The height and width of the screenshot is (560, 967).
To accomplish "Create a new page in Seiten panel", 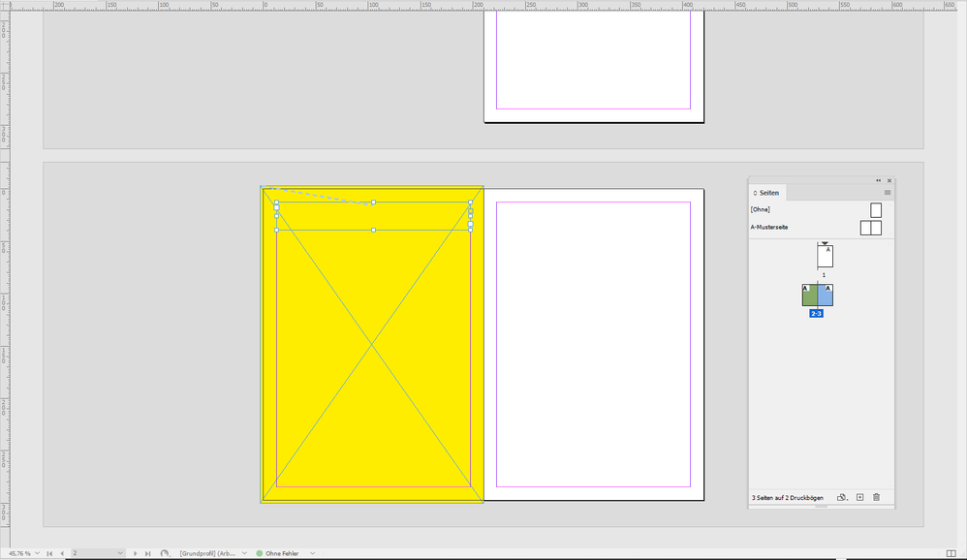I will tap(859, 498).
